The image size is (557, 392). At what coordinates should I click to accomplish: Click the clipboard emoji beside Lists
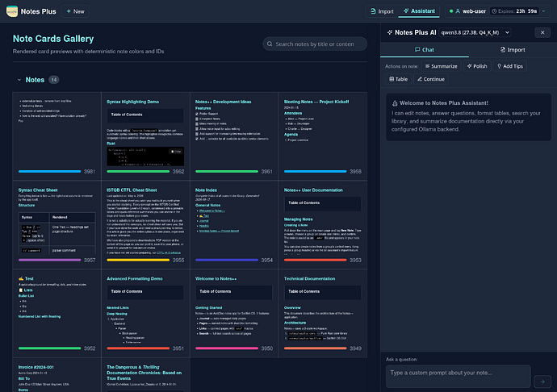pyautogui.click(x=21, y=290)
